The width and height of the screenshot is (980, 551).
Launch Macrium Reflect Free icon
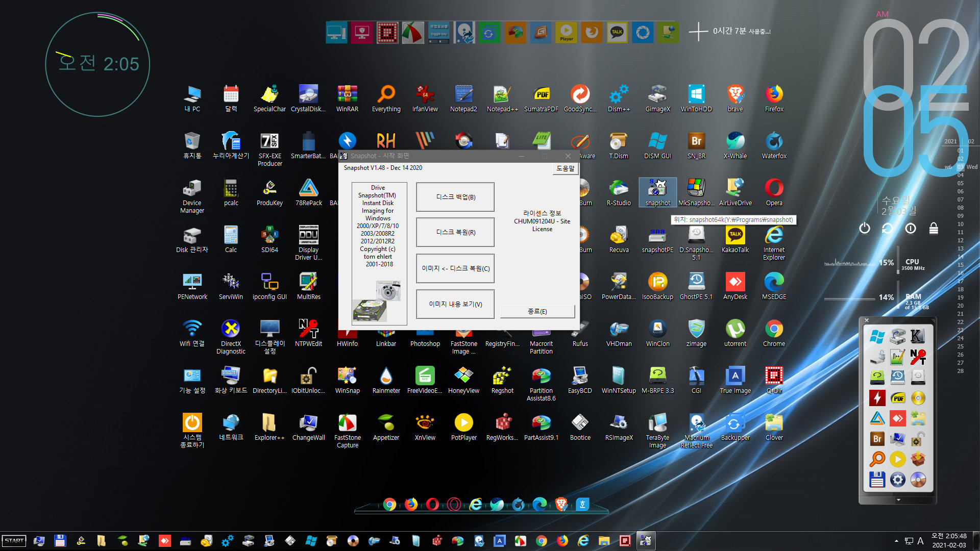click(x=696, y=431)
